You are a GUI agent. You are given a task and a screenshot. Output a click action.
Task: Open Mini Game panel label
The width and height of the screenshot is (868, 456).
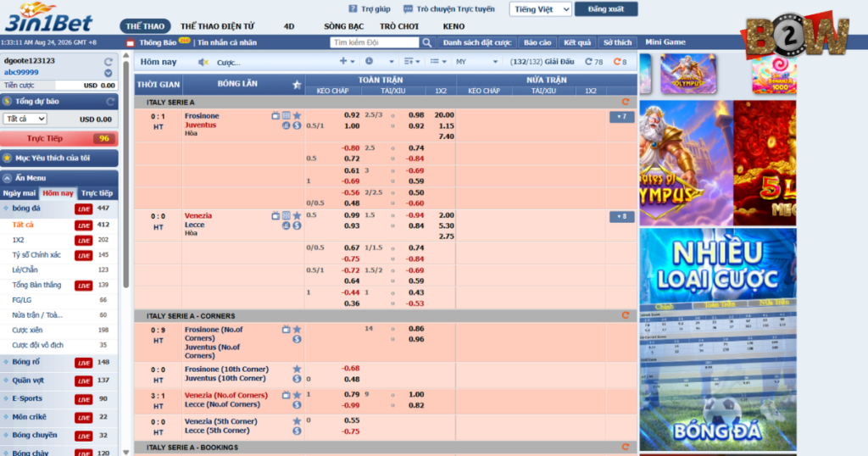click(665, 42)
